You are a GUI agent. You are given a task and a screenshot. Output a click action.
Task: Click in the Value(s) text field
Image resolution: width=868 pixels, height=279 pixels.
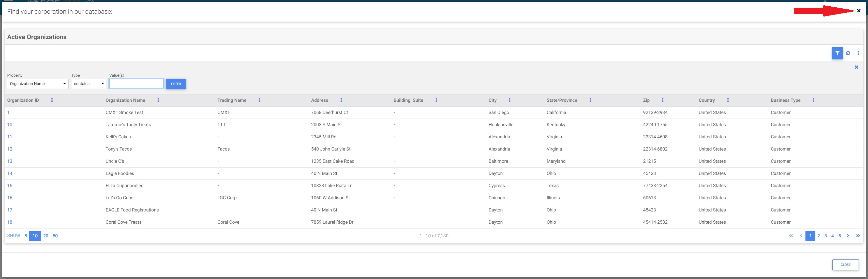137,84
